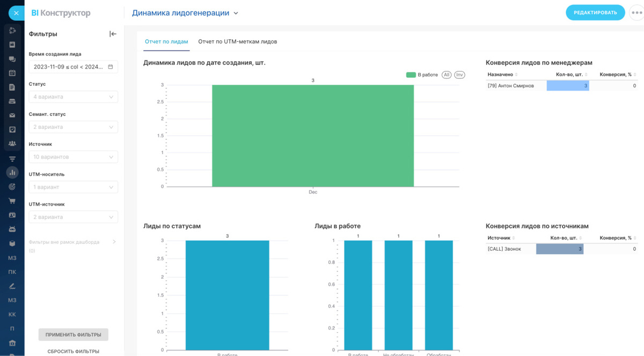Switch to Отчет по UTM-меткам лидов tab
644x356 pixels.
click(x=238, y=41)
